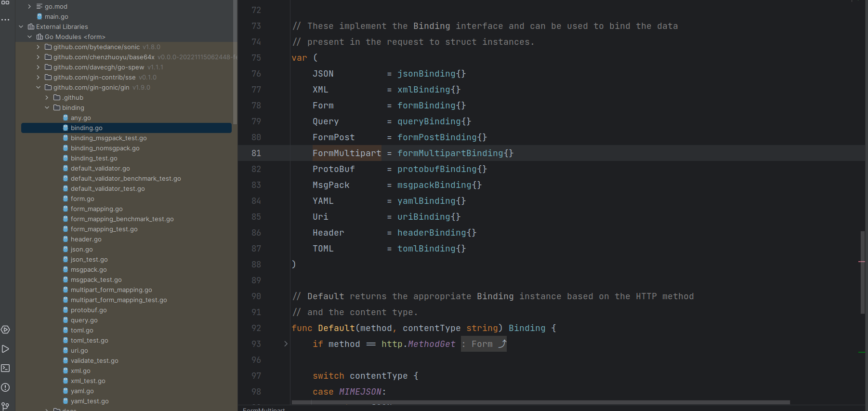Click the FormMultipart variable on line 81
This screenshot has height=411, width=868.
tap(347, 153)
